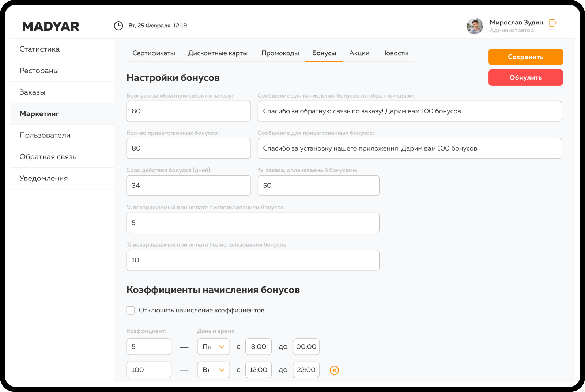Click the bonus validity days field 34

(x=189, y=186)
